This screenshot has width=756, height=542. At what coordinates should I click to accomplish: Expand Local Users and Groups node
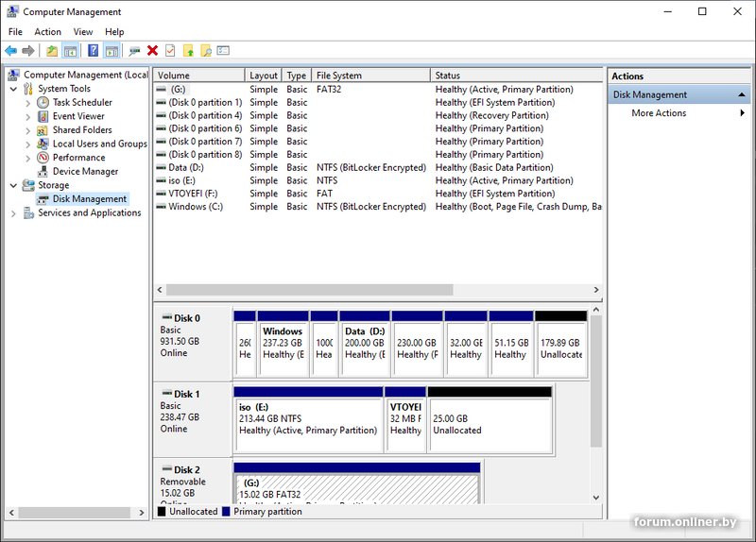28,144
